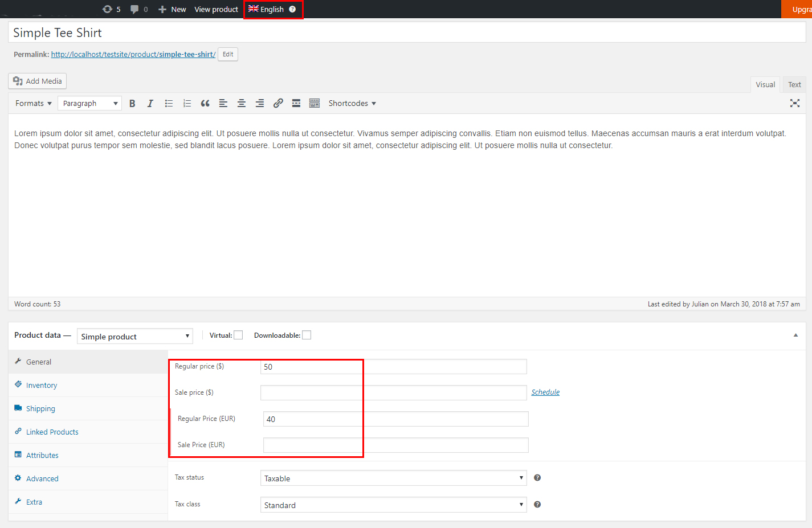This screenshot has width=812, height=528.
Task: Click the product title field Simple Tee Shirt
Action: click(407, 32)
